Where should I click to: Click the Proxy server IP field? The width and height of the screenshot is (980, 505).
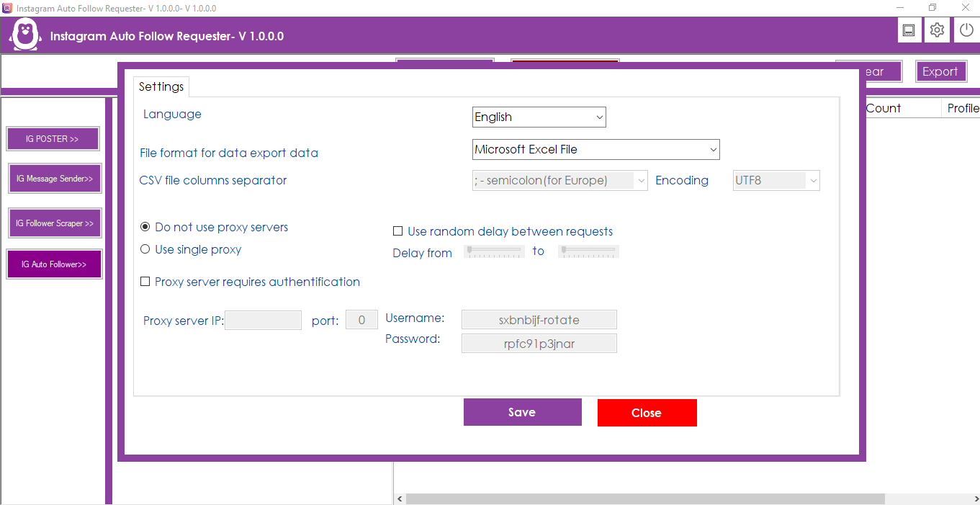pyautogui.click(x=264, y=320)
